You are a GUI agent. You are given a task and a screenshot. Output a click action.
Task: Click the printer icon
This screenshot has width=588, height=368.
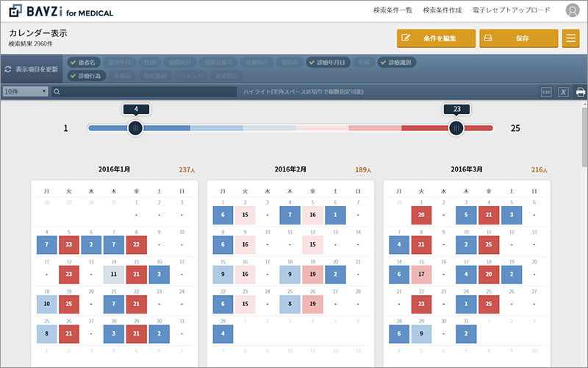[581, 92]
